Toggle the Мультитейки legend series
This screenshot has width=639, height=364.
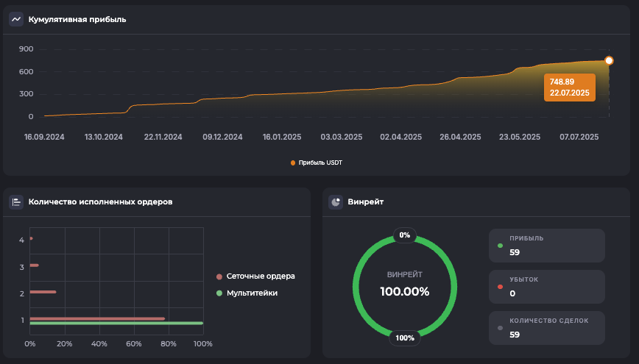click(x=252, y=293)
